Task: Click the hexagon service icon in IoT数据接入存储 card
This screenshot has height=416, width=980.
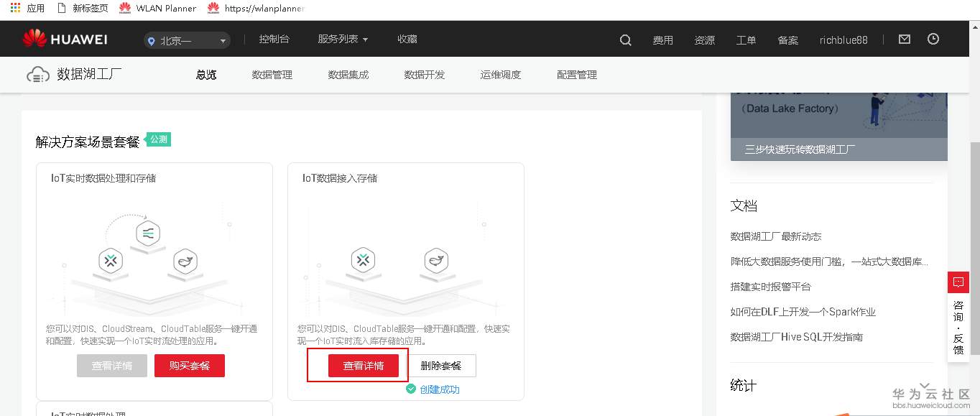Action: click(363, 261)
